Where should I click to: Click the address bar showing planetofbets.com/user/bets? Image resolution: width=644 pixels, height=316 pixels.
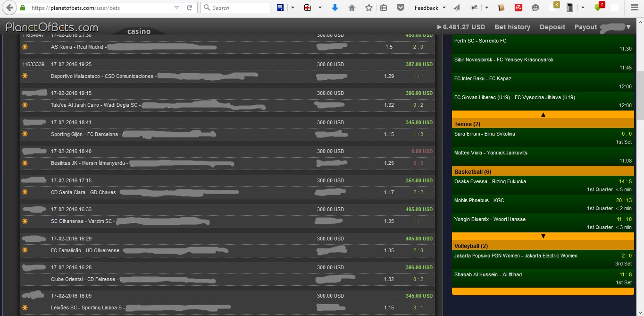pos(100,8)
